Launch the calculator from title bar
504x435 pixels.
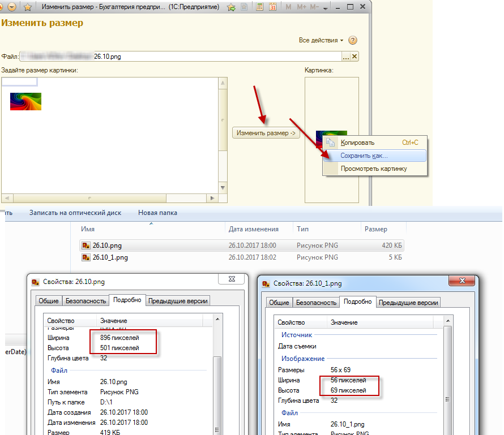pos(260,7)
